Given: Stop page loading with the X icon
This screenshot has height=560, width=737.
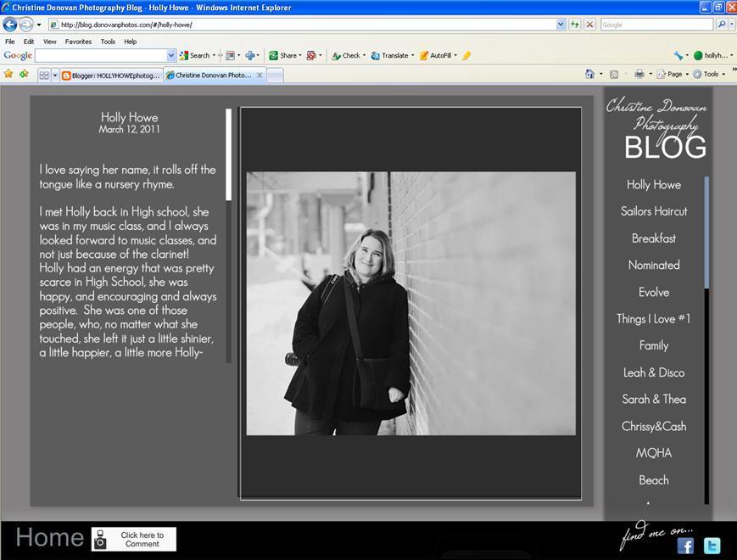Looking at the screenshot, I should click(589, 25).
